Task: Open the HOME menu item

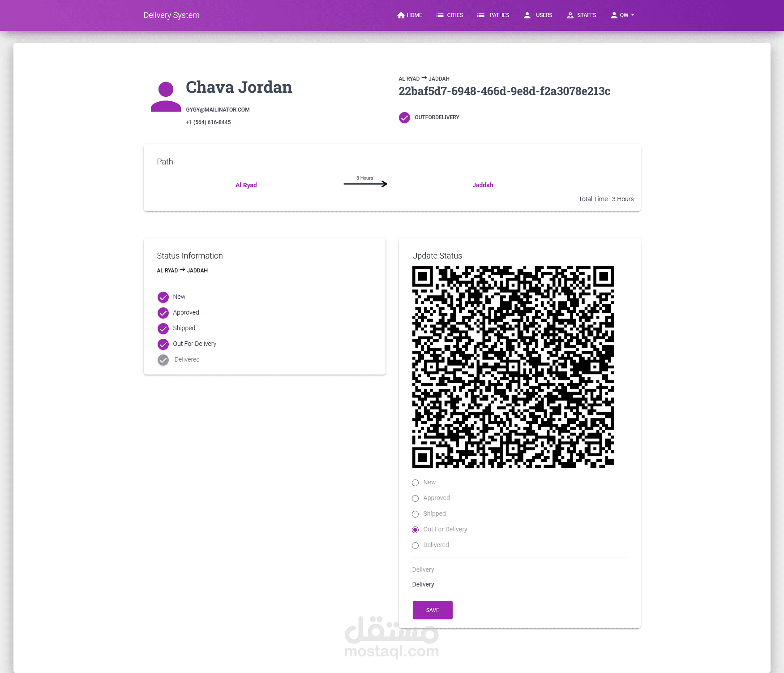Action: click(410, 15)
